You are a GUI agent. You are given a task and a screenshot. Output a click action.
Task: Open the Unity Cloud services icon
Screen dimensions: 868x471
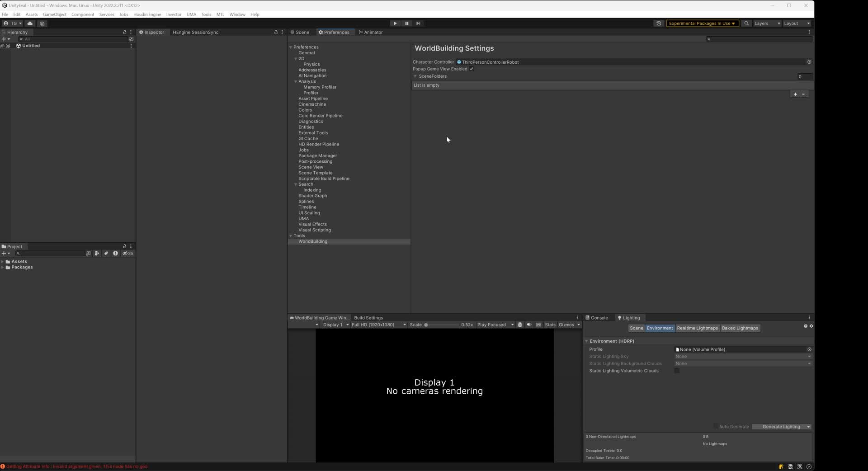pyautogui.click(x=30, y=24)
